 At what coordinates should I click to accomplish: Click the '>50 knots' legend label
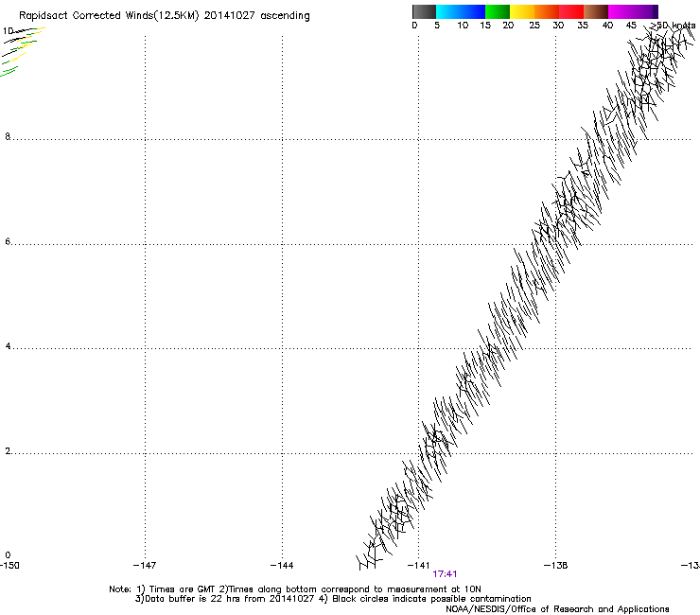673,26
